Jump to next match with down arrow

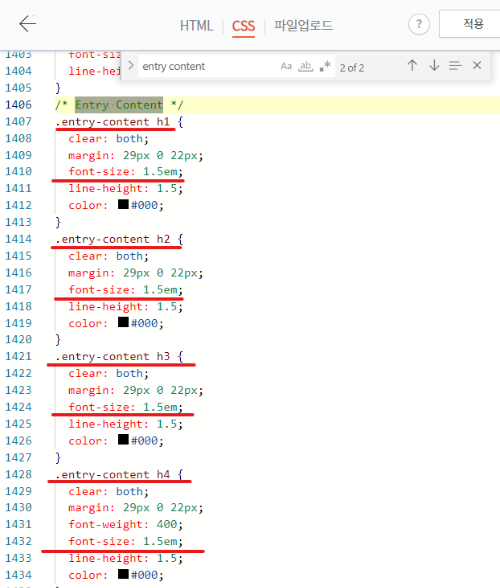tap(434, 65)
